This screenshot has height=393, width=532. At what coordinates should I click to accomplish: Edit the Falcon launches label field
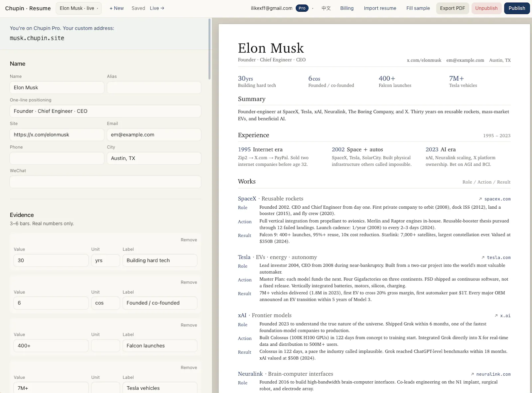160,346
